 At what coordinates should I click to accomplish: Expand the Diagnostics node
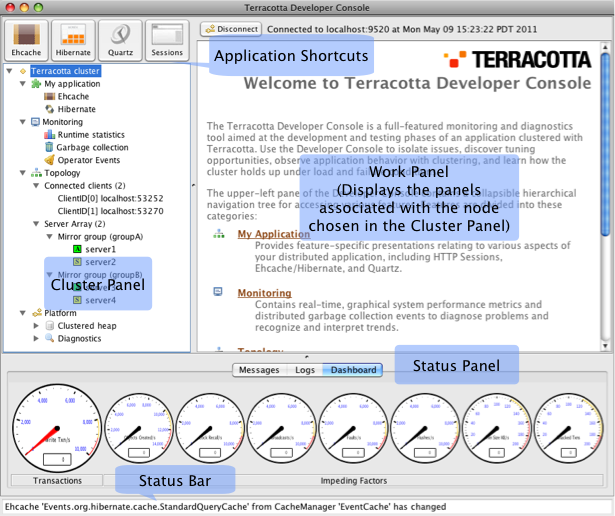point(36,338)
